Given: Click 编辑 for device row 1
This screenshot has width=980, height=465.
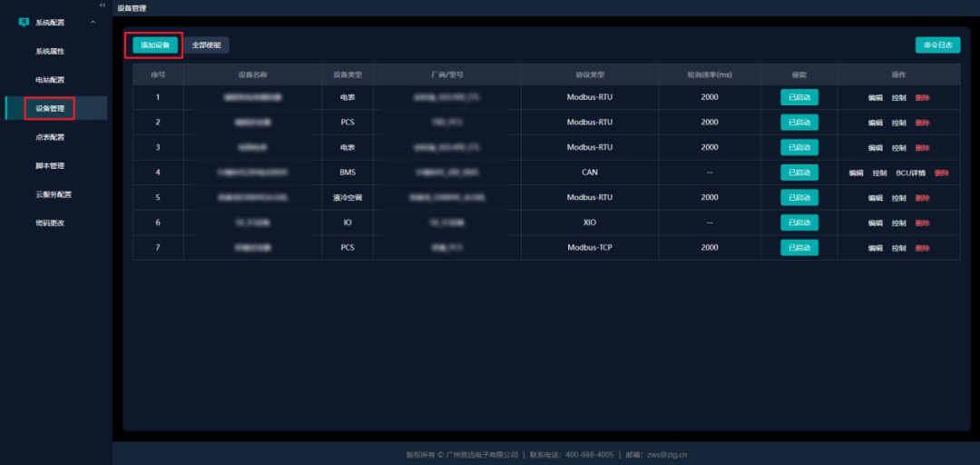Looking at the screenshot, I should pos(875,97).
